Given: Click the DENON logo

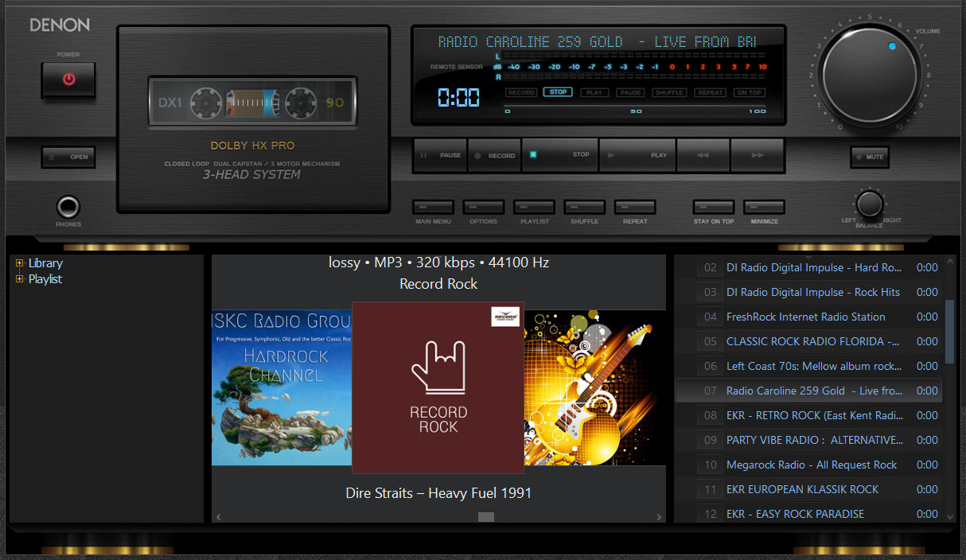Looking at the screenshot, I should (60, 25).
